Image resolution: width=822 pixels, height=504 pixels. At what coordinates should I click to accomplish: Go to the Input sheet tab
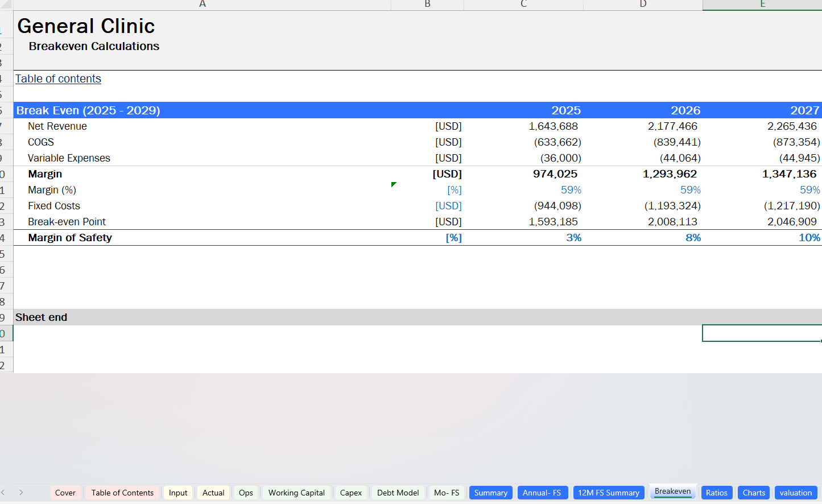(178, 493)
